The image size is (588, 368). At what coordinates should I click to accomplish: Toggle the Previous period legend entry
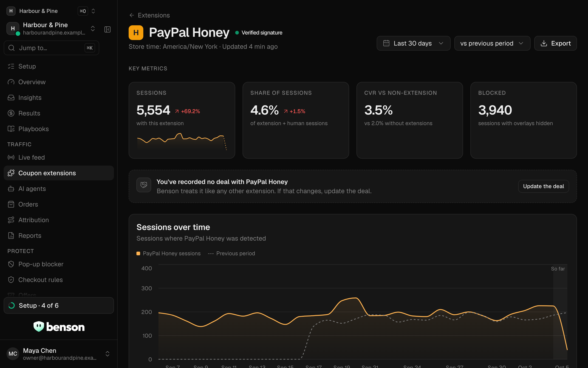pos(231,253)
